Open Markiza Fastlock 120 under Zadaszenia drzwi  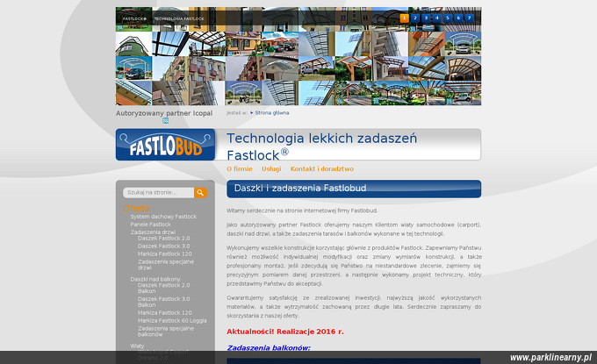tap(164, 253)
